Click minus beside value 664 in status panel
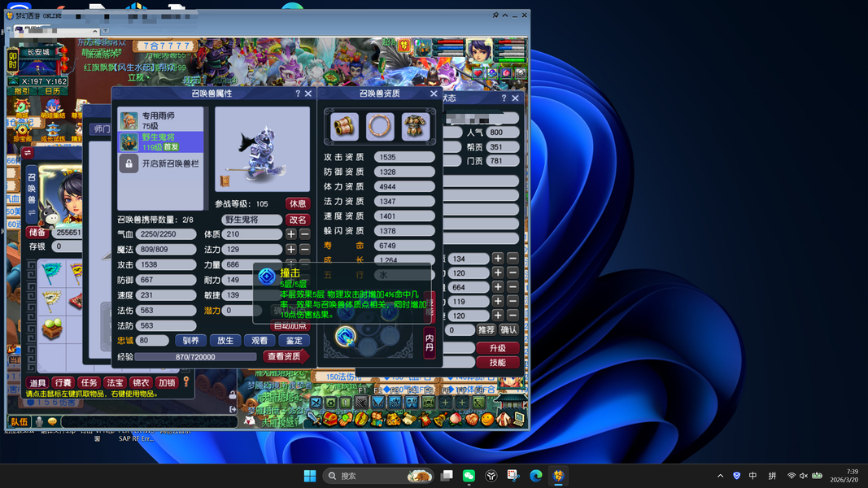868x488 pixels. tap(513, 287)
